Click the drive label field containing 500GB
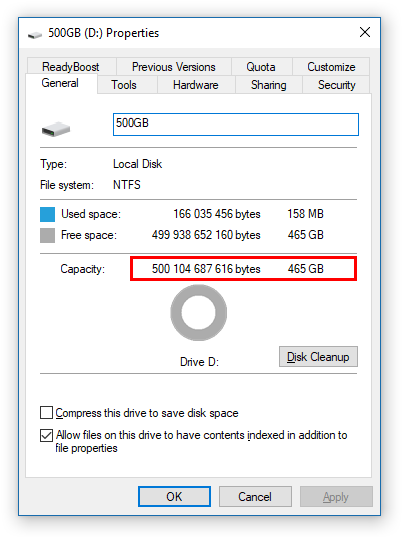The width and height of the screenshot is (402, 537). pyautogui.click(x=236, y=124)
